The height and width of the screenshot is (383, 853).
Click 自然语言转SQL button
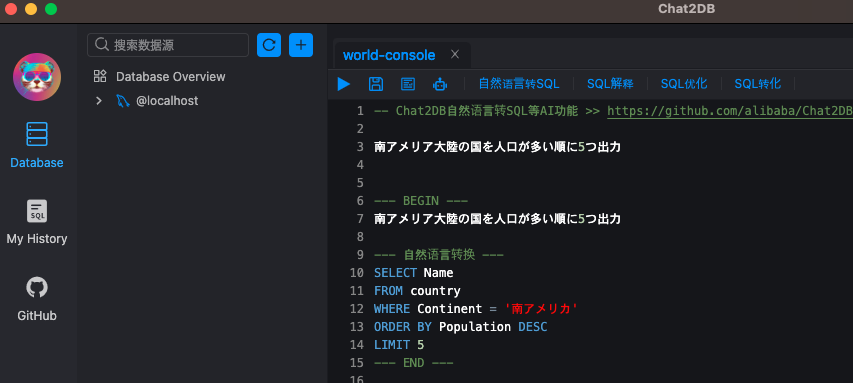(x=519, y=84)
